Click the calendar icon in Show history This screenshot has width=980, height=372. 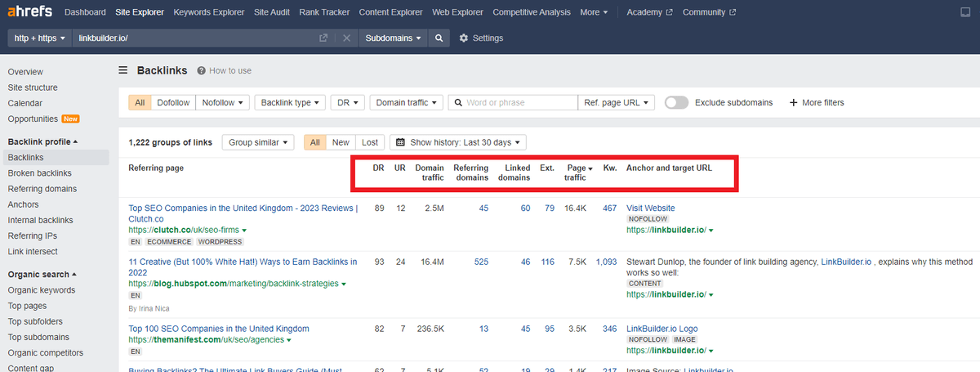pos(401,142)
